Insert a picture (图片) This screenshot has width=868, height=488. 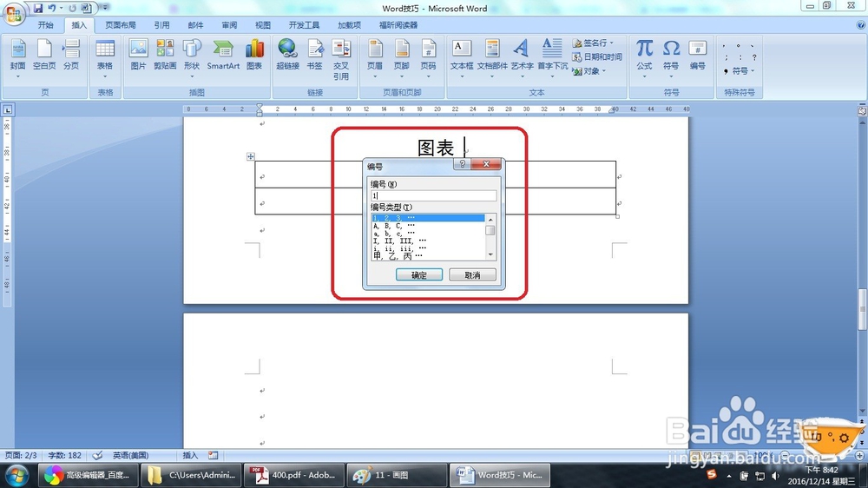(x=138, y=56)
